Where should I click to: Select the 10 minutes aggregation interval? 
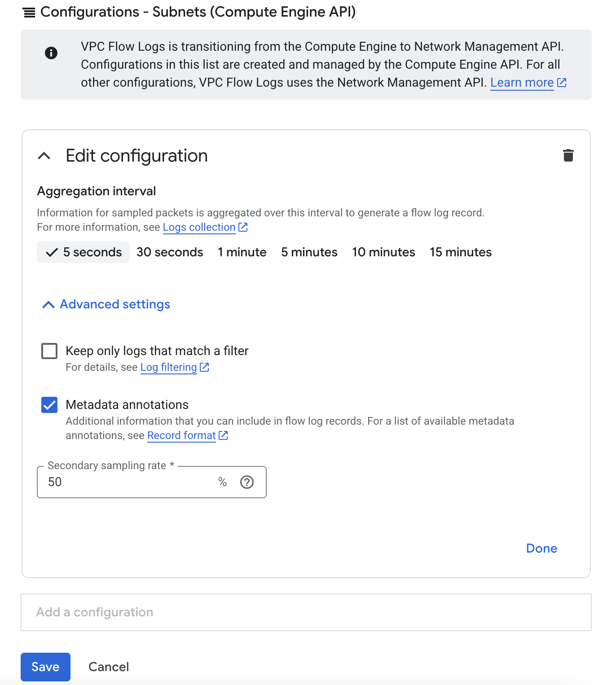pos(383,252)
